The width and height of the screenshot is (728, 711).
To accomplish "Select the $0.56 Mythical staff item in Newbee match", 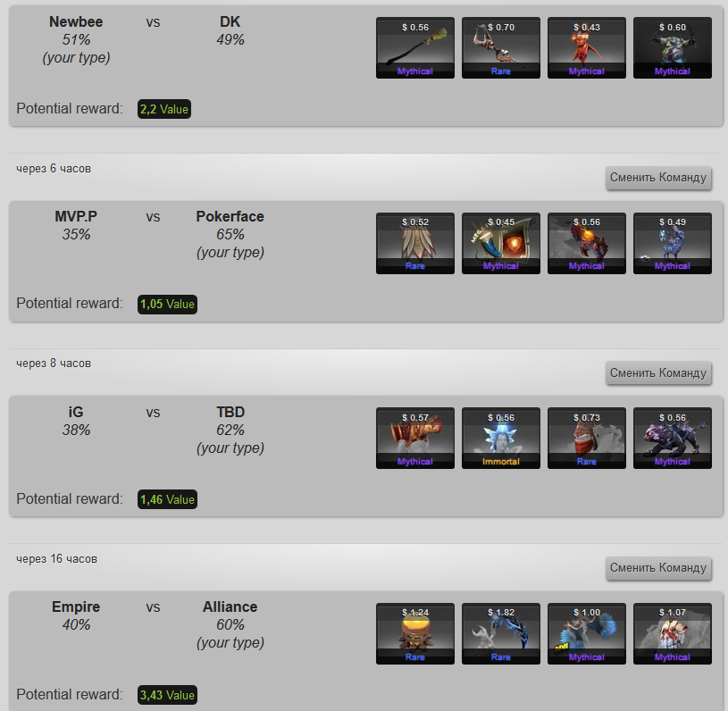I will pyautogui.click(x=415, y=48).
